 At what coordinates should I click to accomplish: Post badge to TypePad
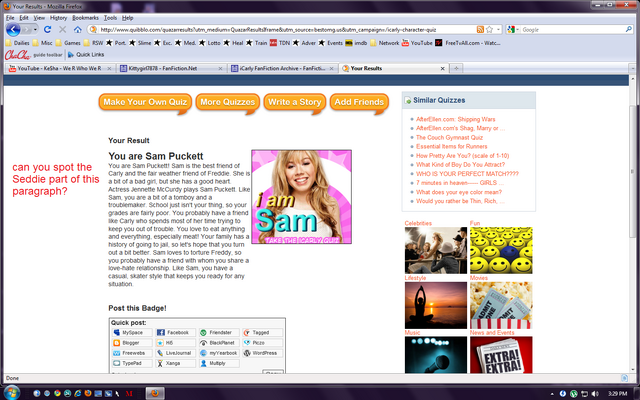click(x=132, y=363)
